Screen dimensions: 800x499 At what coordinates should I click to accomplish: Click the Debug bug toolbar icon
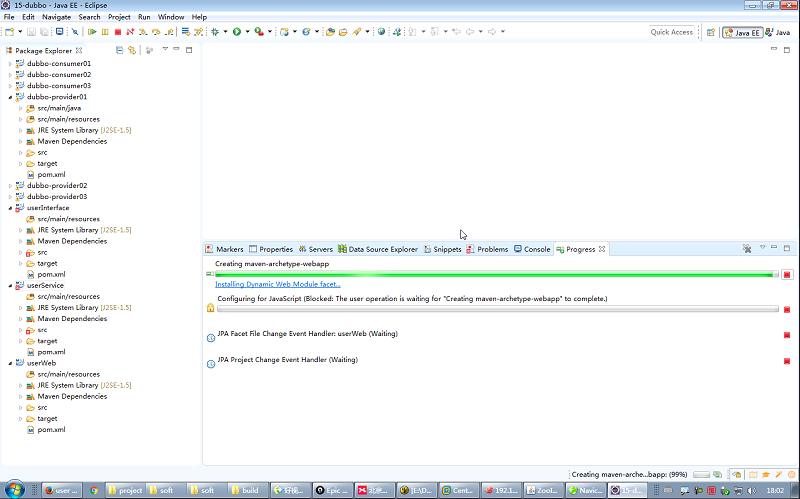coord(214,32)
